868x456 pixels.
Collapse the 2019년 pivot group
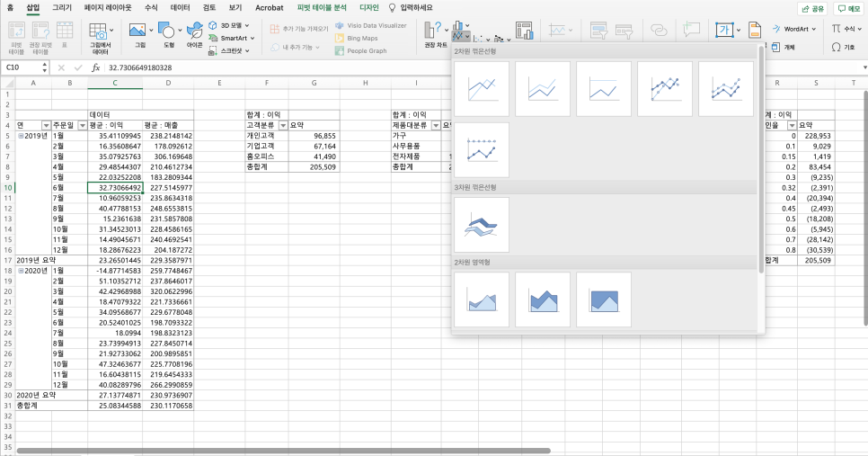point(21,136)
